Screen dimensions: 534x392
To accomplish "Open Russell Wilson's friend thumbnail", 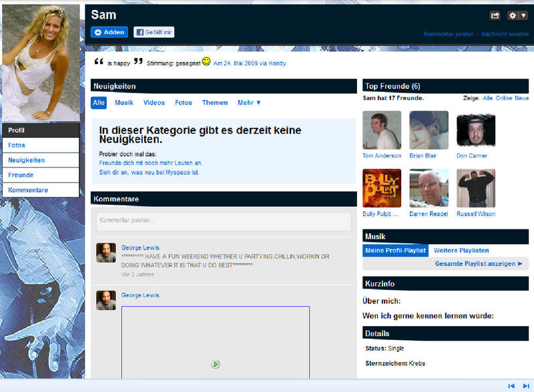I will click(476, 188).
